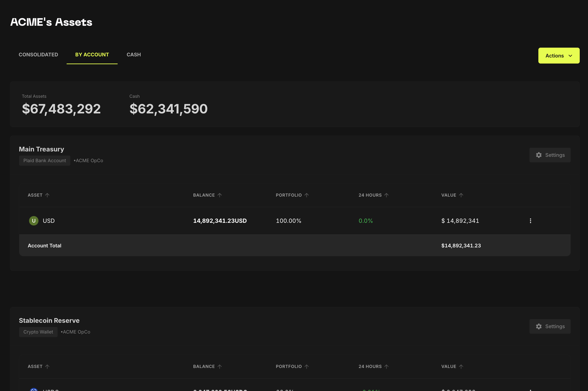
Task: Sort Stablecoin Reserve table by Value
Action: click(452, 366)
